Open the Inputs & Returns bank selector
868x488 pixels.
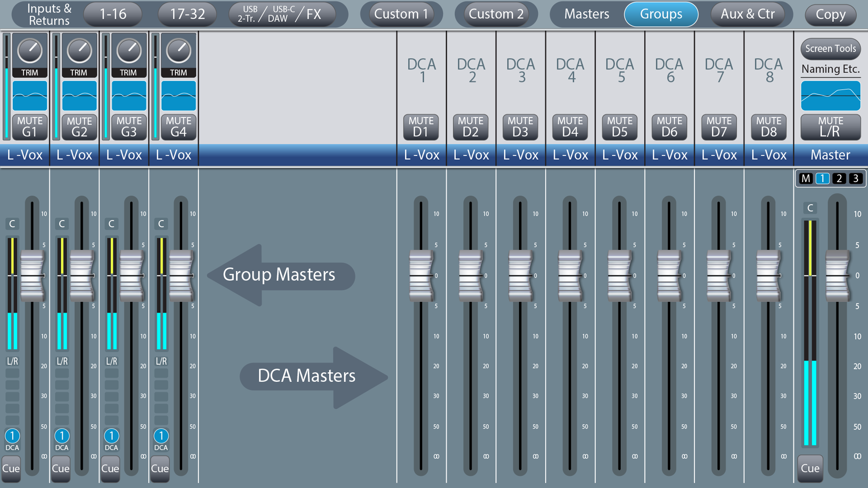click(49, 14)
